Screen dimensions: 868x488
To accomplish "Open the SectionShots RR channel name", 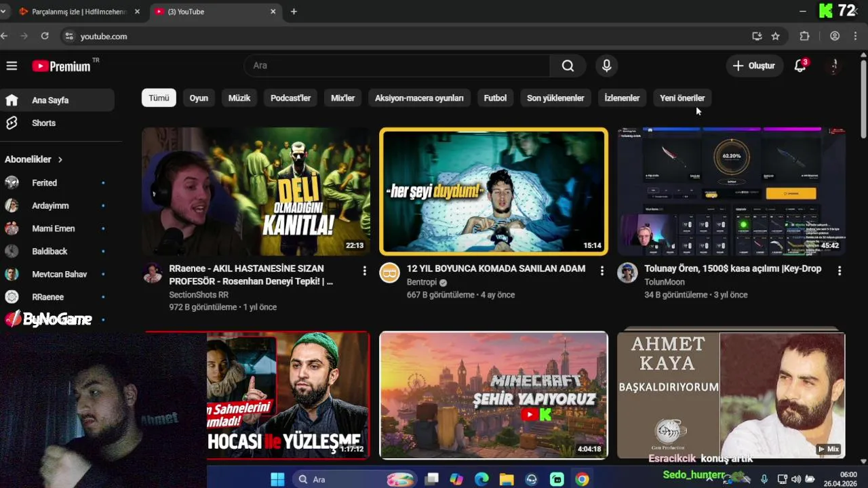I will pyautogui.click(x=199, y=295).
